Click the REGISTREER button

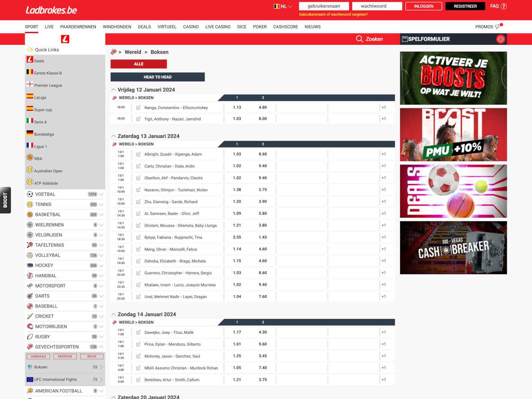465,6
